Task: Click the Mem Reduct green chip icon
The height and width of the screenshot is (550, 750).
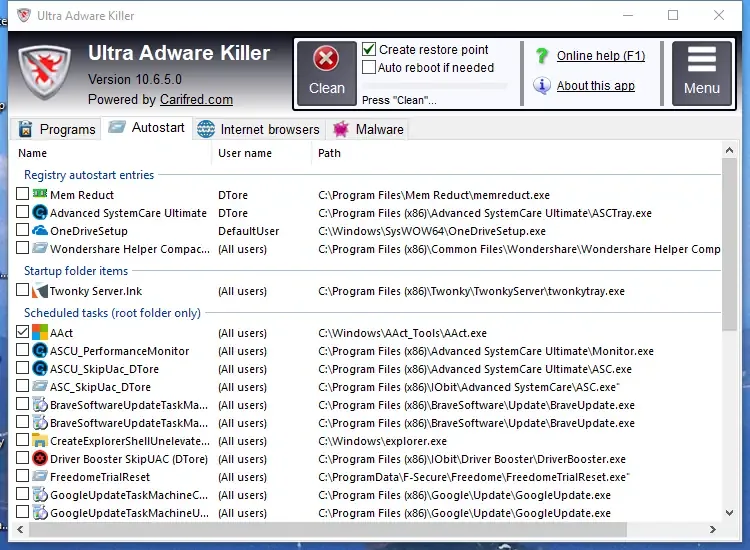Action: click(40, 193)
